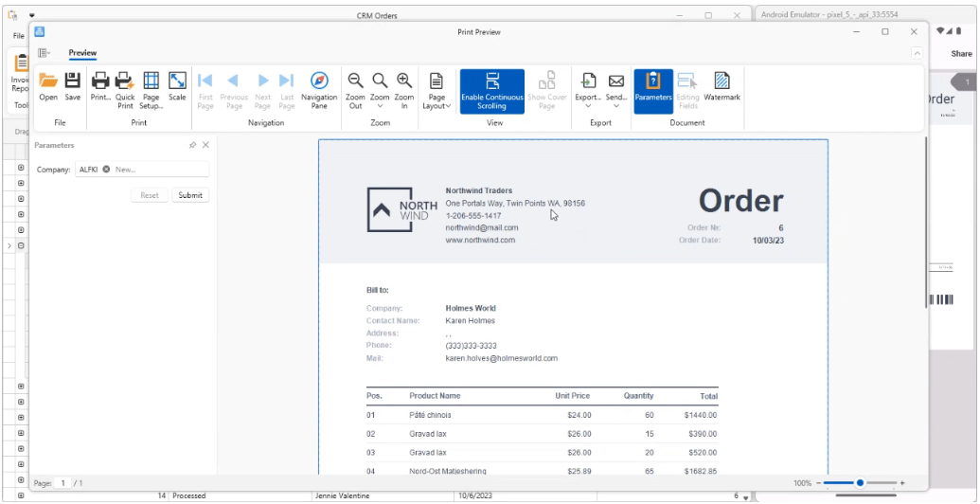Close the Parameters panel
This screenshot has width=980, height=504.
coord(205,145)
